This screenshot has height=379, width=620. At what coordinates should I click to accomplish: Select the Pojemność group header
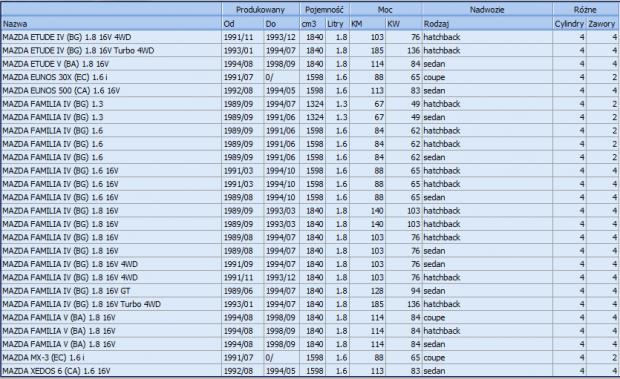(x=325, y=10)
